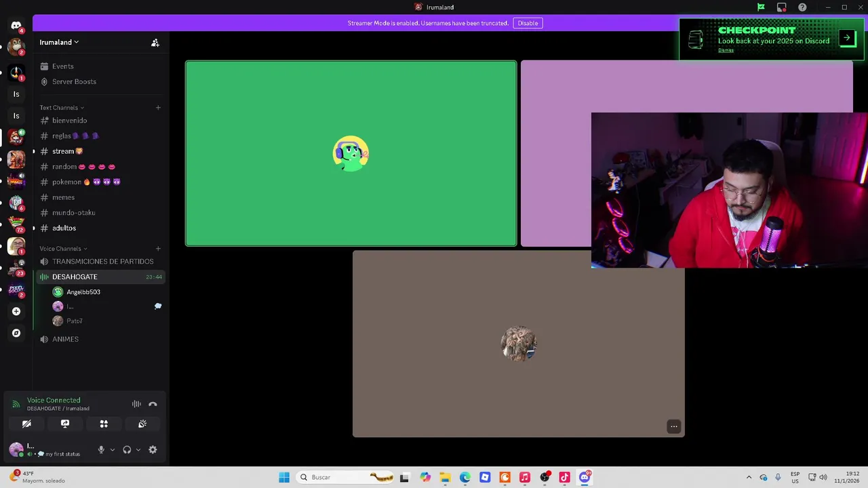
Task: Create a voice channel with plus icon
Action: (158, 249)
